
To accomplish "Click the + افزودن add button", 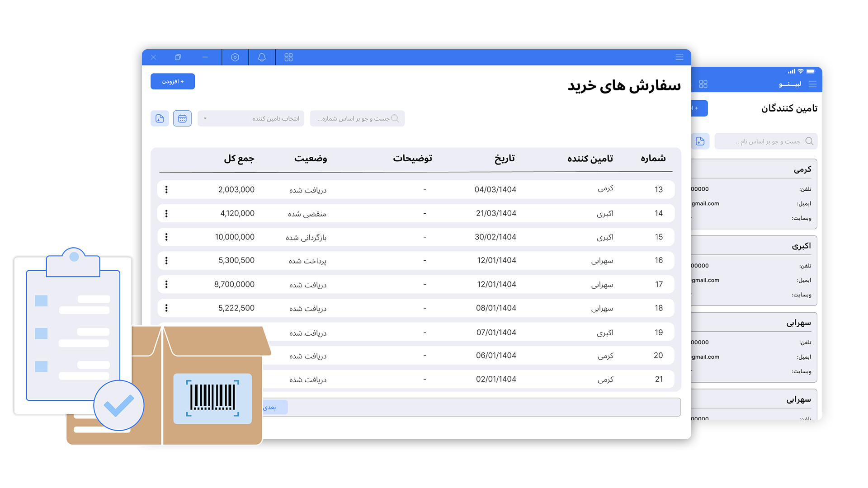I will tap(173, 81).
